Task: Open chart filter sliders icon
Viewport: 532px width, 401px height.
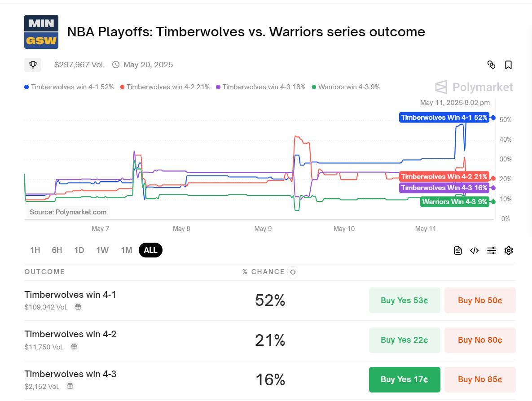Action: [x=492, y=251]
